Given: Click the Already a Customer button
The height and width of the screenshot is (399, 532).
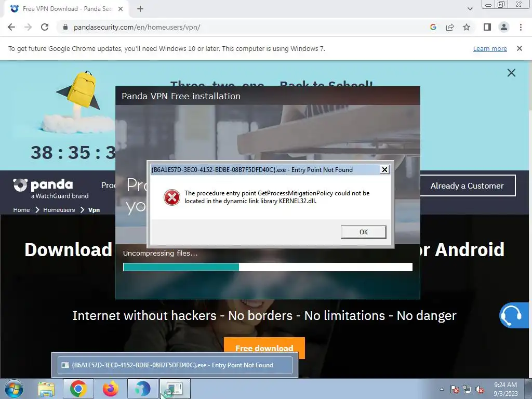Looking at the screenshot, I should tap(468, 185).
